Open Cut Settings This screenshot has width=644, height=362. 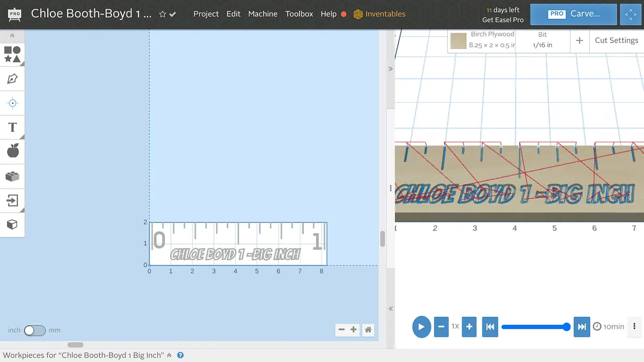click(616, 40)
